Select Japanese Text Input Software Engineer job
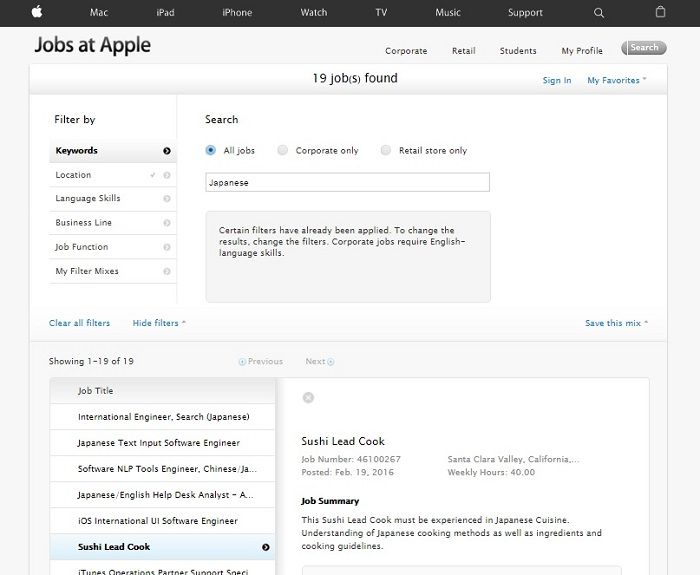The width and height of the screenshot is (700, 575). pyautogui.click(x=162, y=443)
